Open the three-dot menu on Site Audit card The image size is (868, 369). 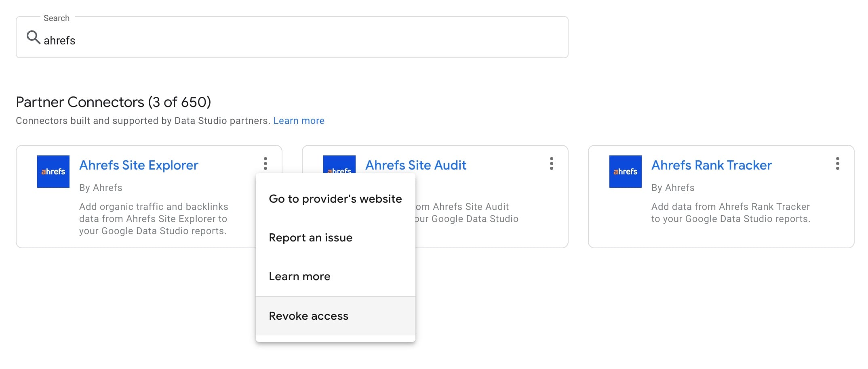[x=551, y=164]
